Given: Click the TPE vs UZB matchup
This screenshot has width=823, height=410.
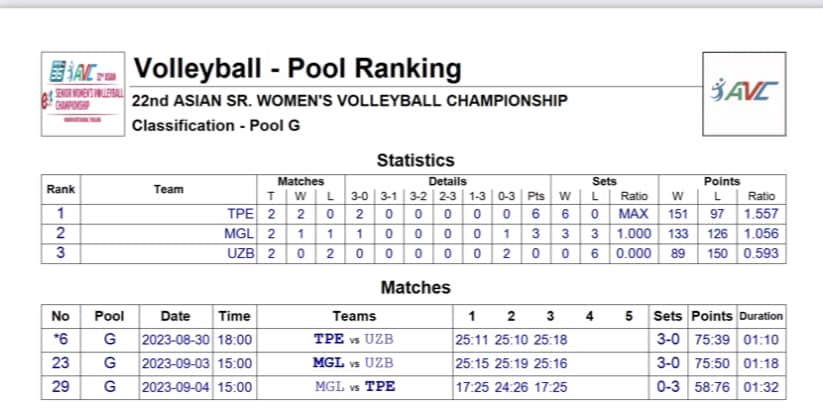Looking at the screenshot, I should click(x=354, y=339).
